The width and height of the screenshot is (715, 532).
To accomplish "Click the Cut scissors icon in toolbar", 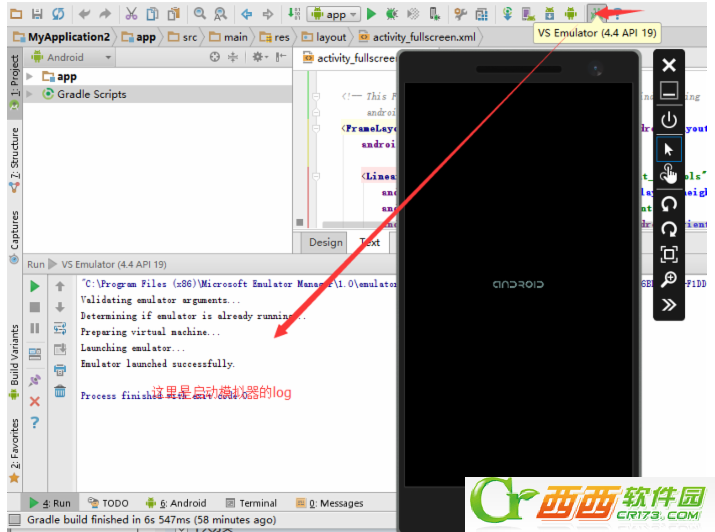I will pos(131,14).
